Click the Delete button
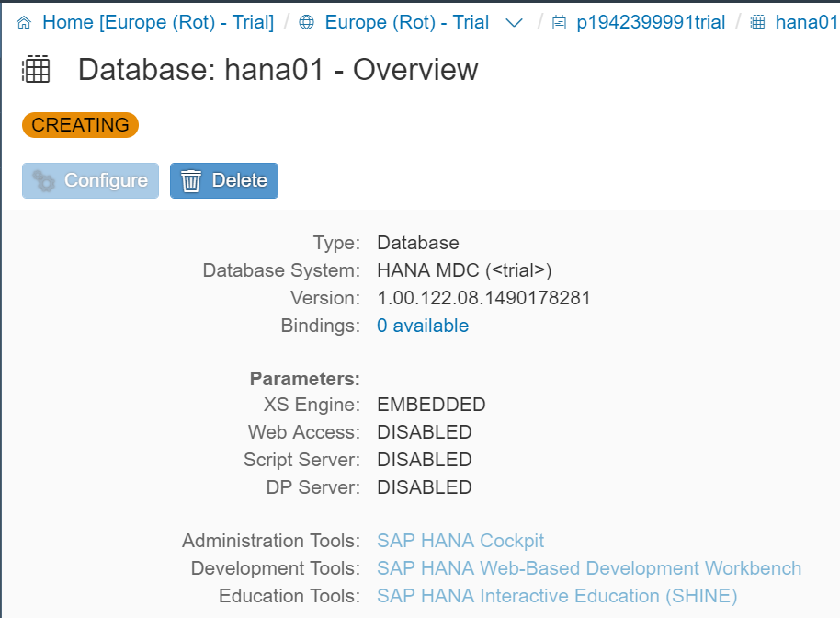Image resolution: width=840 pixels, height=618 pixels. 224,180
